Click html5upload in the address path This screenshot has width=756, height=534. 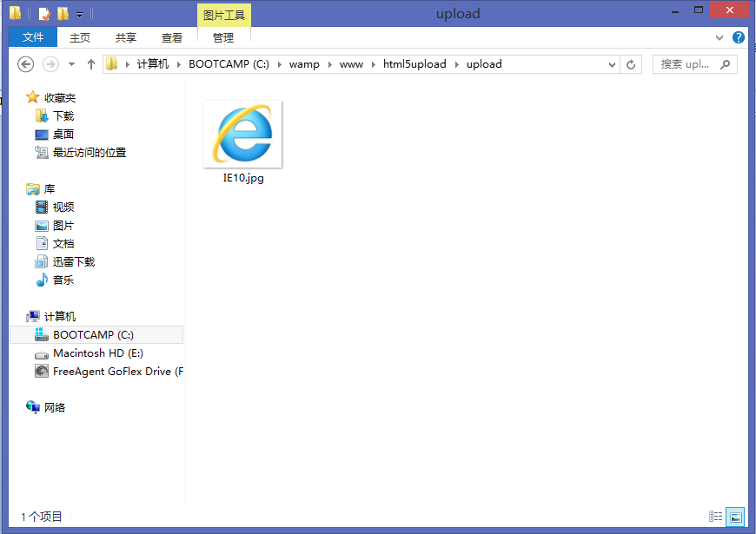pos(414,64)
